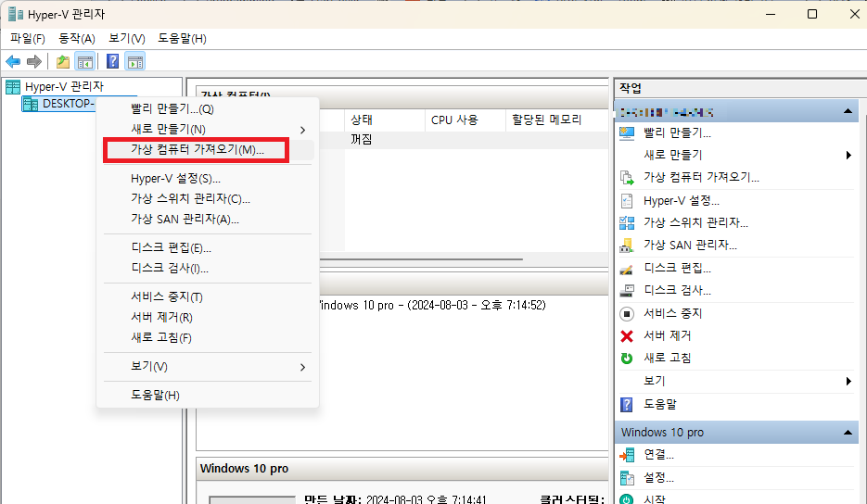Click the CPU 사용 column header

(465, 120)
